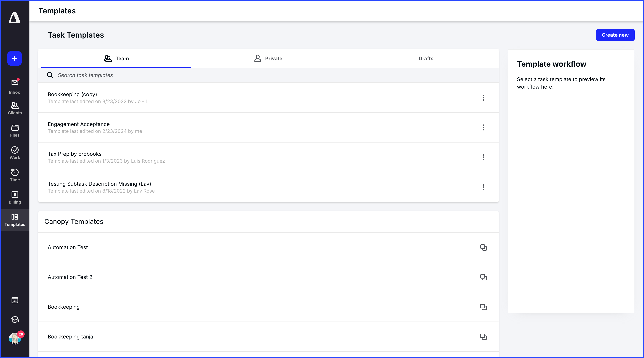Open the Files section
The width and height of the screenshot is (644, 358).
coord(14,130)
